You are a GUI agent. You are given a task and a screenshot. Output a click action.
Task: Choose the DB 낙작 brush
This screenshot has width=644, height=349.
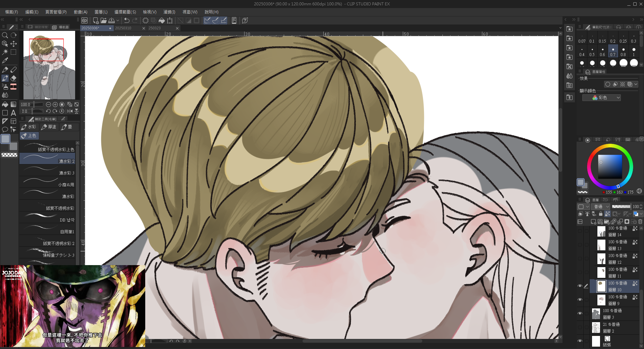click(47, 217)
